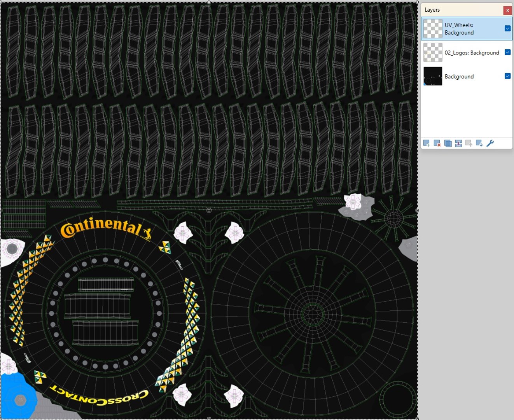Toggle visibility of UV_Wheels: Background layer
Viewport: 514px width, 420px height.
[507, 28]
